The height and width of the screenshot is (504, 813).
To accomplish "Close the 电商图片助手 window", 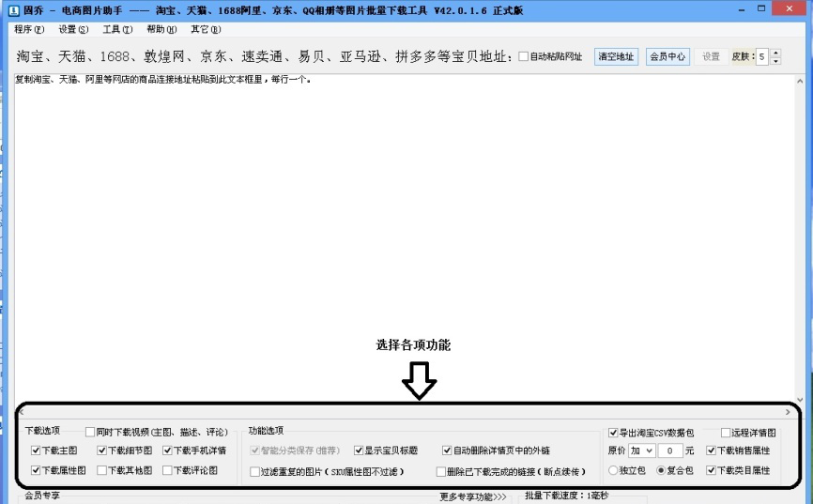I will (790, 8).
